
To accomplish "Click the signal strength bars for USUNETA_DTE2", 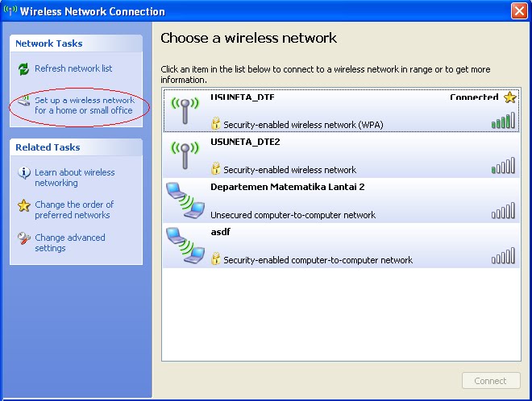I will pyautogui.click(x=503, y=165).
